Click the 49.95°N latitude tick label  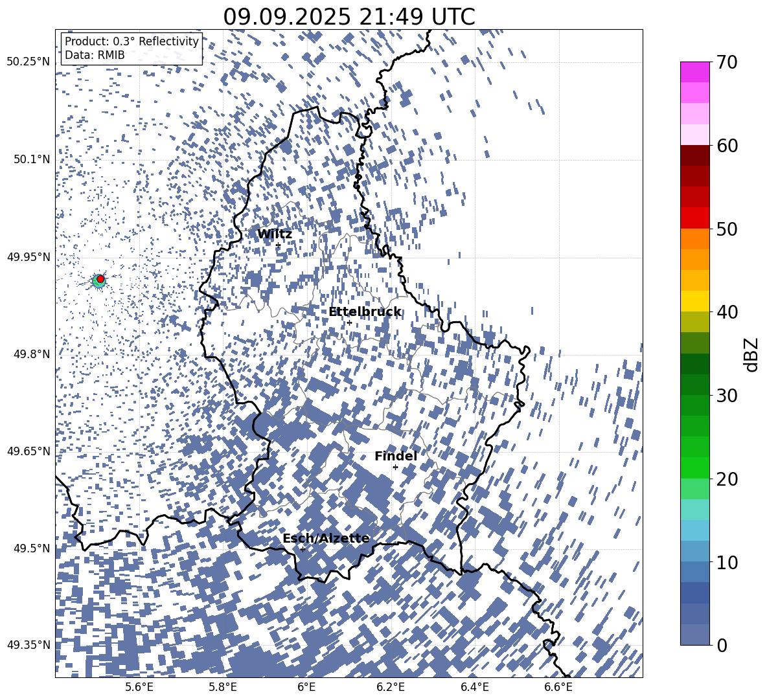pos(29,257)
